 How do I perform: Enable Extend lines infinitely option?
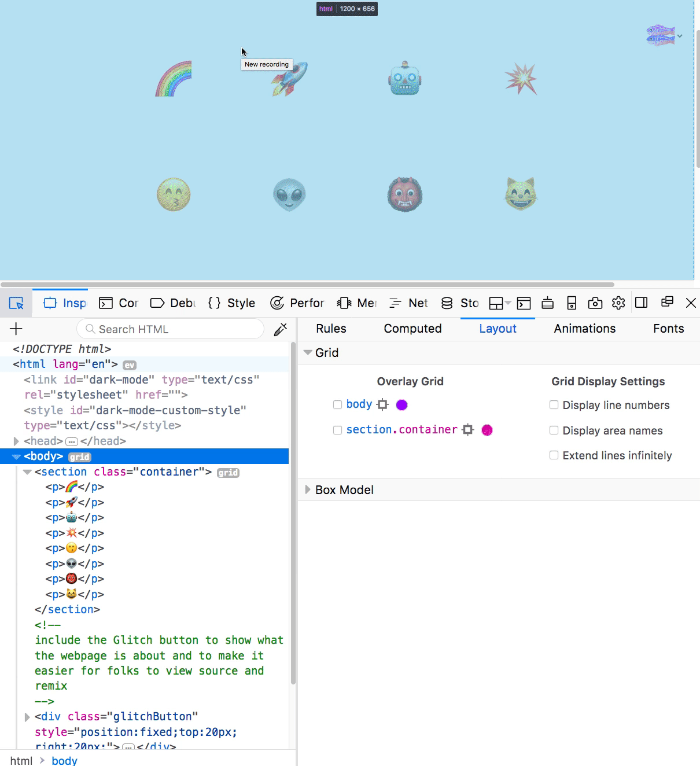tap(554, 455)
